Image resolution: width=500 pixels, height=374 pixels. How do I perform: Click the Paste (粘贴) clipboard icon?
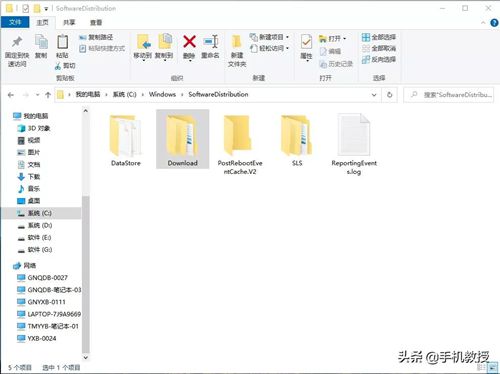62,42
